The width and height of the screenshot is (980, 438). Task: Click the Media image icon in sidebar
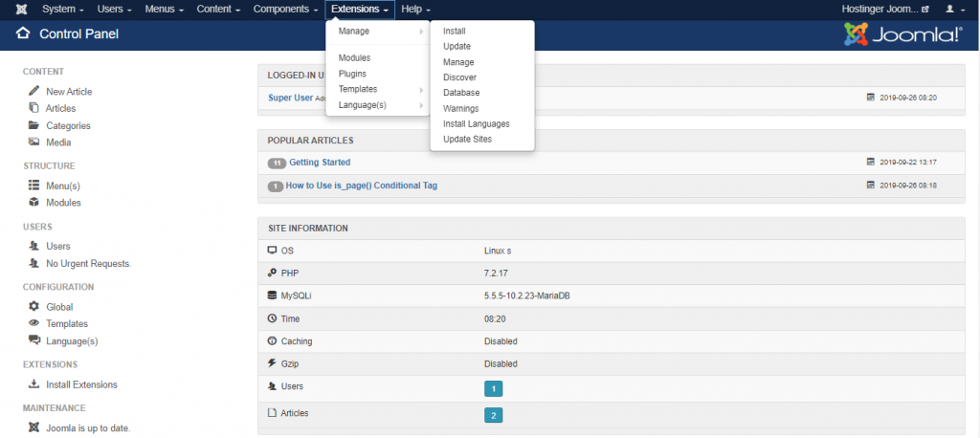pos(33,142)
